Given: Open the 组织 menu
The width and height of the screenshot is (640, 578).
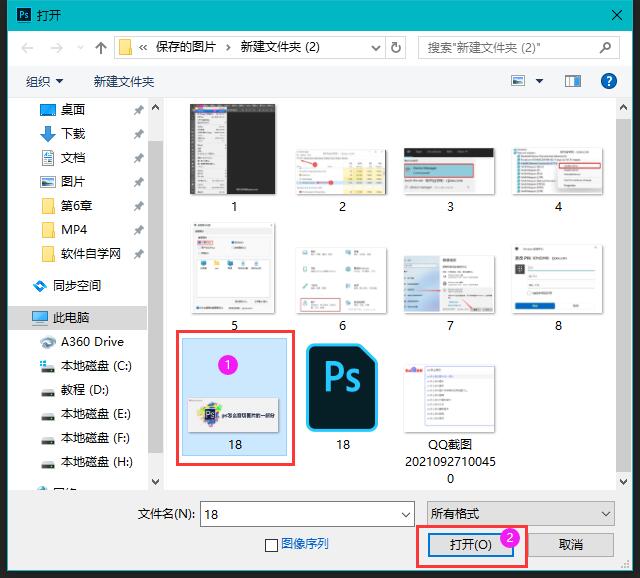Looking at the screenshot, I should (x=44, y=81).
